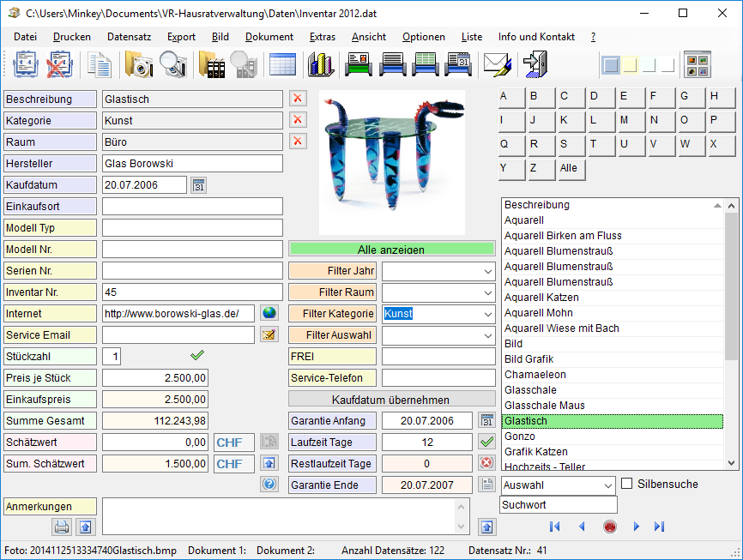Click green checkmark beside Laufzeit Tage
Viewport: 743px width, 560px height.
pos(487,442)
